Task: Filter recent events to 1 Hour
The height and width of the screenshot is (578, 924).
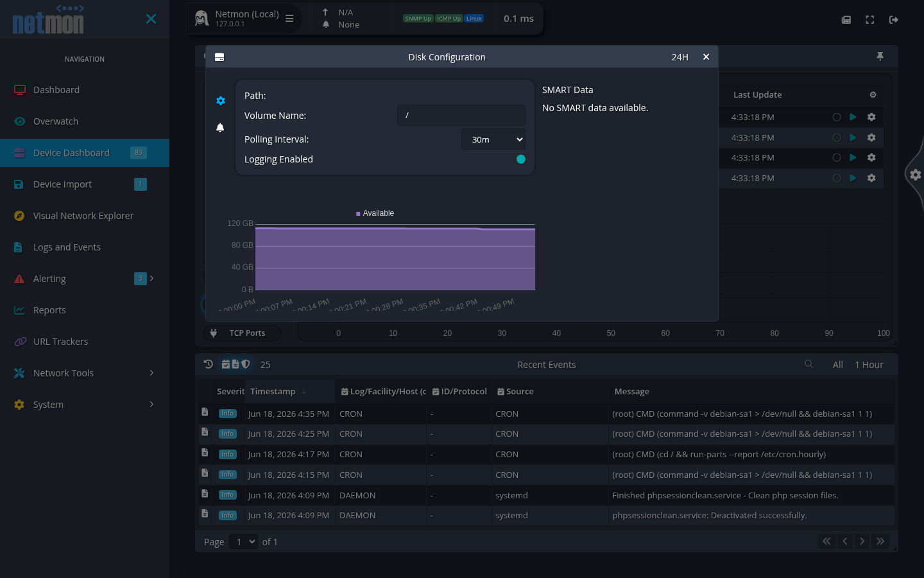Action: click(869, 365)
